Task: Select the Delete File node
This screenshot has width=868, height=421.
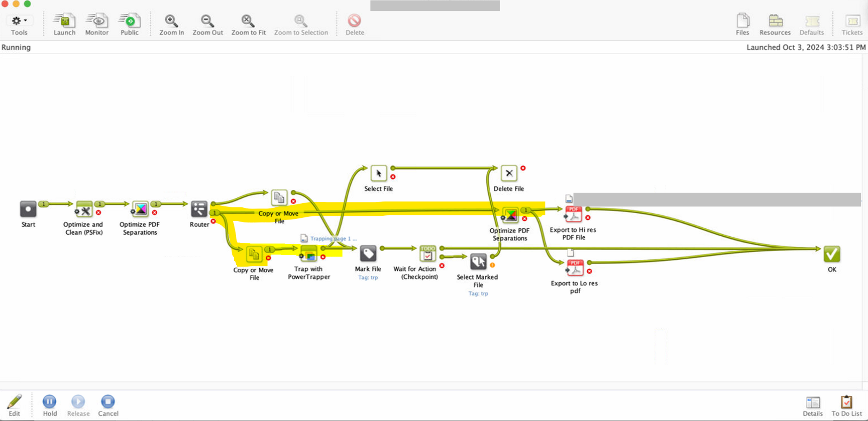Action: pyautogui.click(x=508, y=173)
